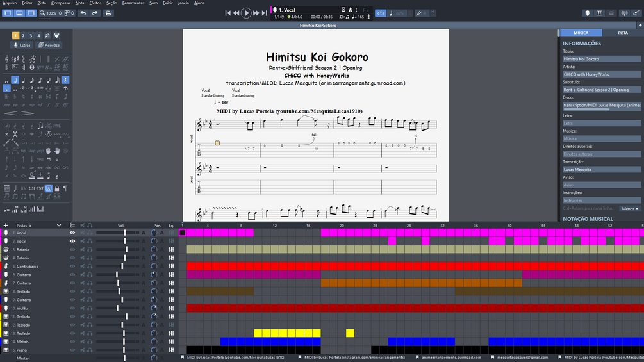Screen dimensions: 644x362
Task: Start playback with the Play button
Action: point(246,13)
